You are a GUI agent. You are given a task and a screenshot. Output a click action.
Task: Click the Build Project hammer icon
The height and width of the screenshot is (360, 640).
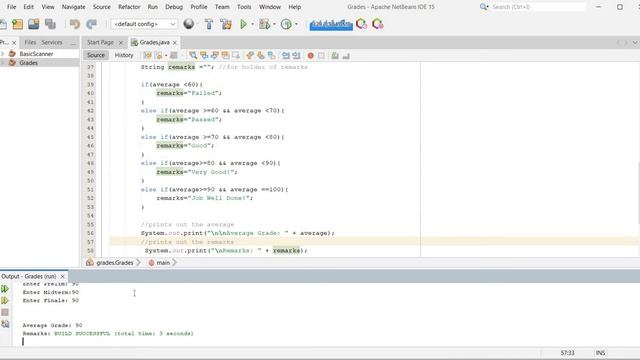point(209,24)
